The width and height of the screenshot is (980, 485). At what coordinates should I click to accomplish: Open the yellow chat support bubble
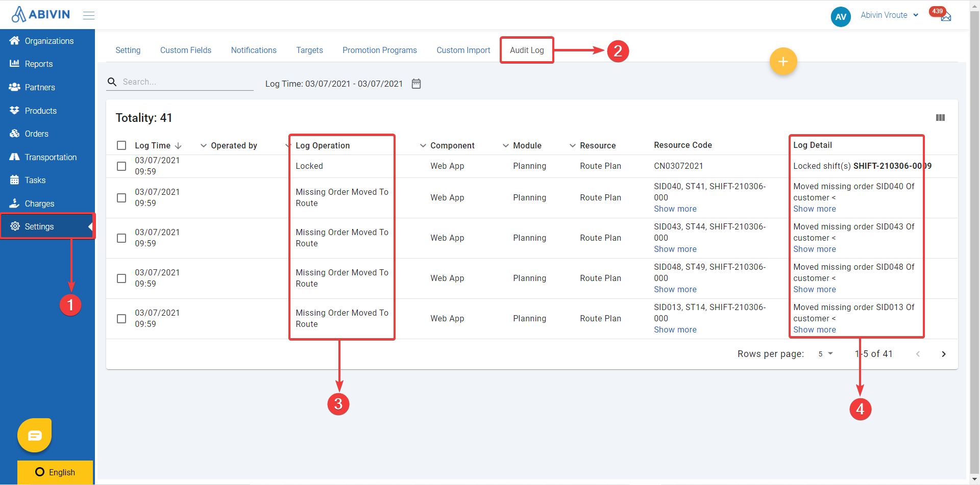pyautogui.click(x=35, y=435)
